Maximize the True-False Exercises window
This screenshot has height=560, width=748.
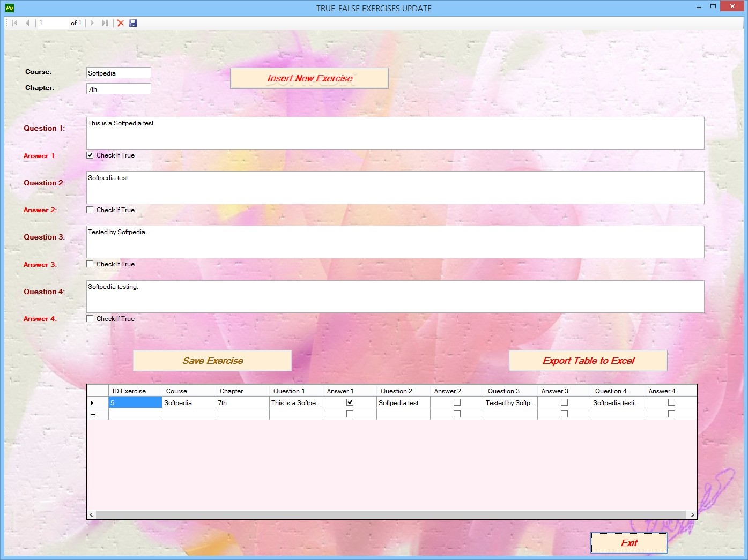713,6
